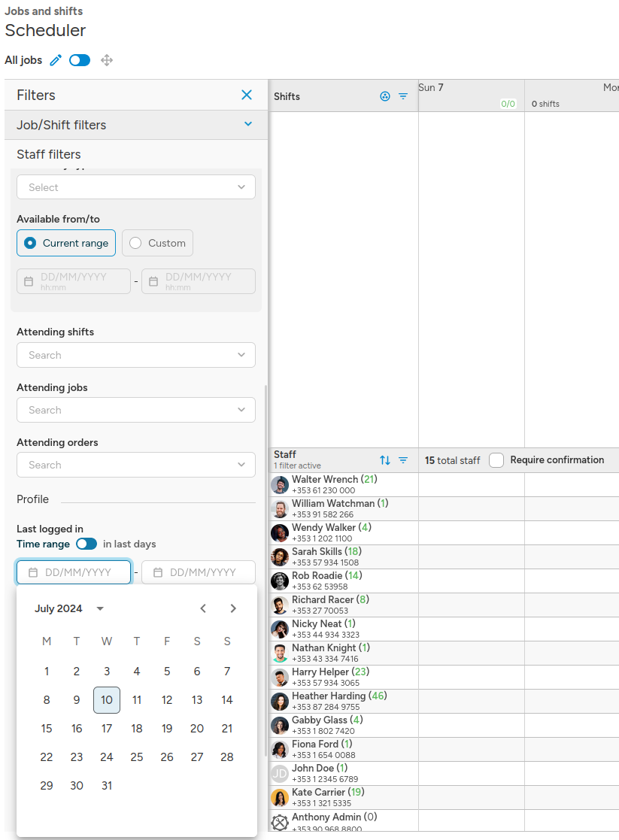Screen dimensions: 619x840
Task: Click Walter Wrench's avatar
Action: tap(280, 485)
